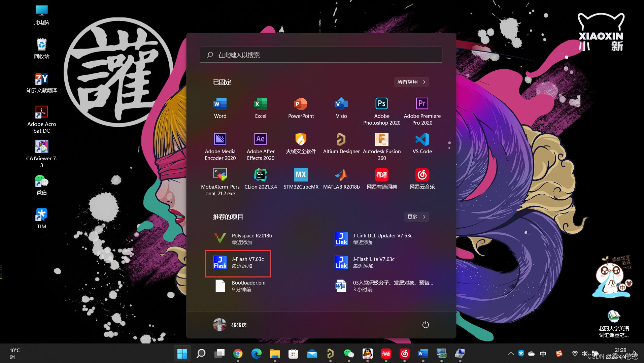
Task: Open MobaXterm_Personal_21.2.exe
Action: click(x=220, y=182)
